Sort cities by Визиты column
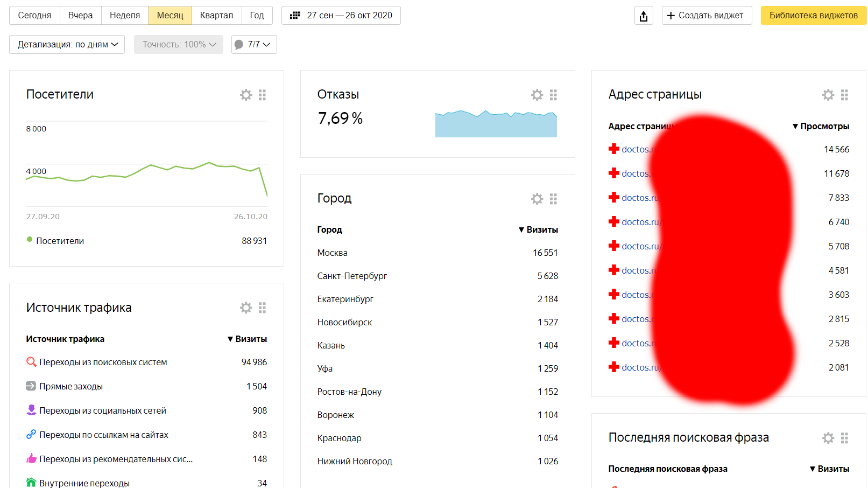The height and width of the screenshot is (488, 868). coord(538,229)
